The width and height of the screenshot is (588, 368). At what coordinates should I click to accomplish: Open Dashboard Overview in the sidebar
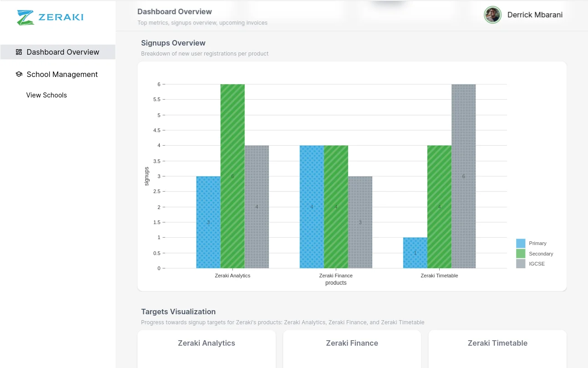(x=58, y=52)
